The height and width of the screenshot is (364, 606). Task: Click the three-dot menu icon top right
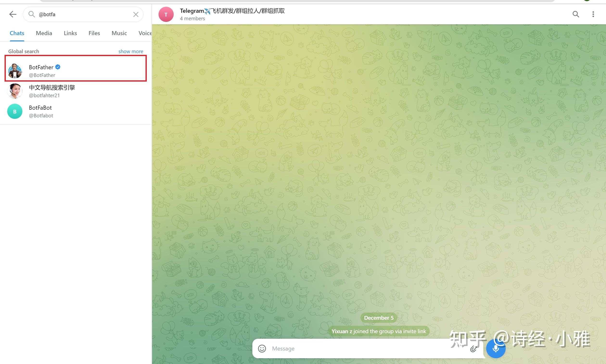(593, 14)
